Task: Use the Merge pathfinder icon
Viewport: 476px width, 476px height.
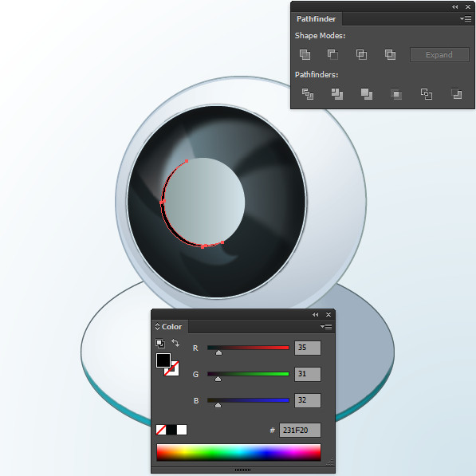Action: 367,94
